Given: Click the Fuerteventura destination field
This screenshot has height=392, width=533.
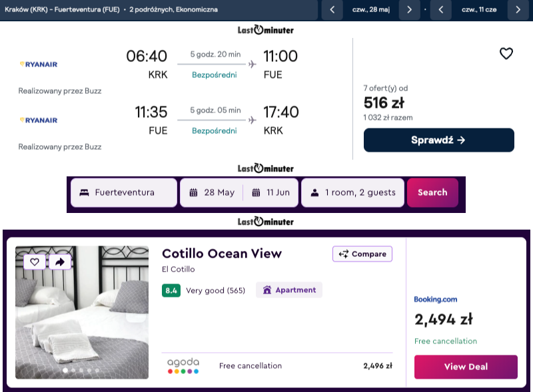Looking at the screenshot, I should coord(124,192).
